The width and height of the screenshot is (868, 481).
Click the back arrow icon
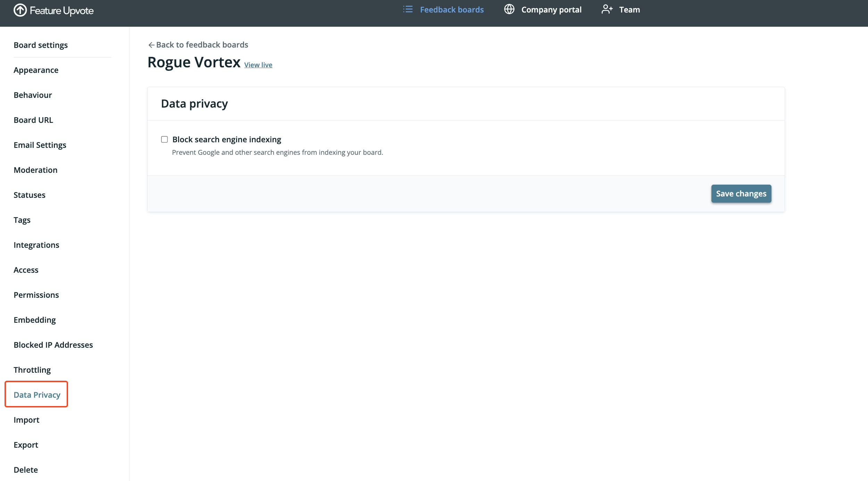coord(151,45)
